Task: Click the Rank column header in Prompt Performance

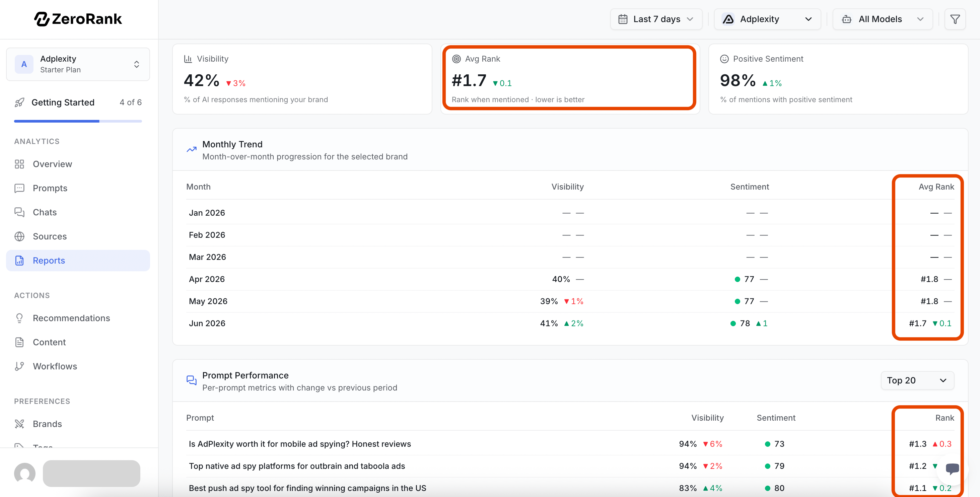Action: (x=944, y=418)
